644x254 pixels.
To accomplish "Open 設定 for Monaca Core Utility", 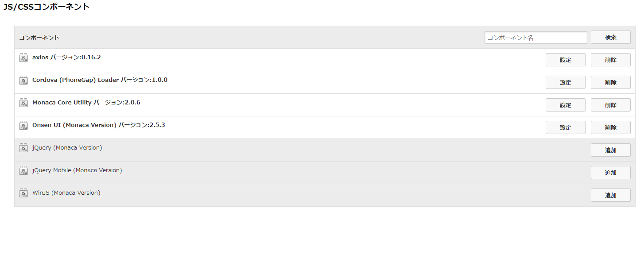I will coord(565,105).
